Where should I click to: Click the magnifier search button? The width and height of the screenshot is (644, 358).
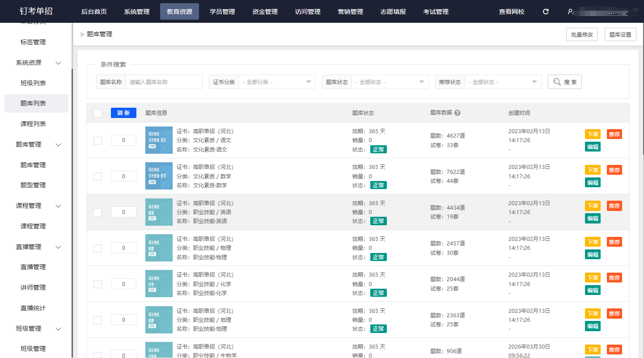point(564,82)
